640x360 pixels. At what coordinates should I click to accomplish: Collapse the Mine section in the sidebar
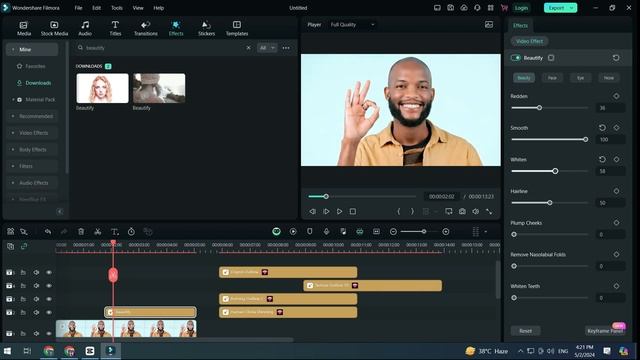(x=13, y=49)
